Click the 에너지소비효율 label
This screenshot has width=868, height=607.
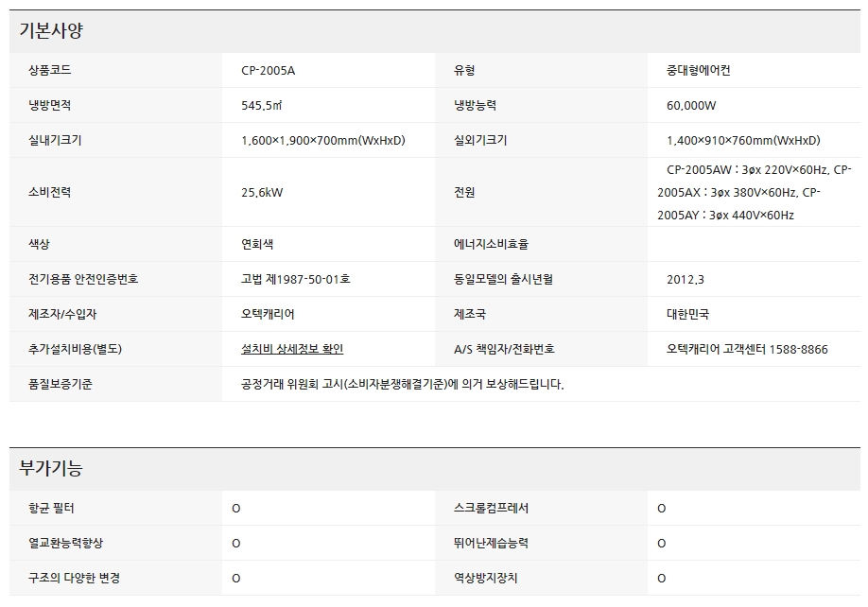[x=491, y=244]
